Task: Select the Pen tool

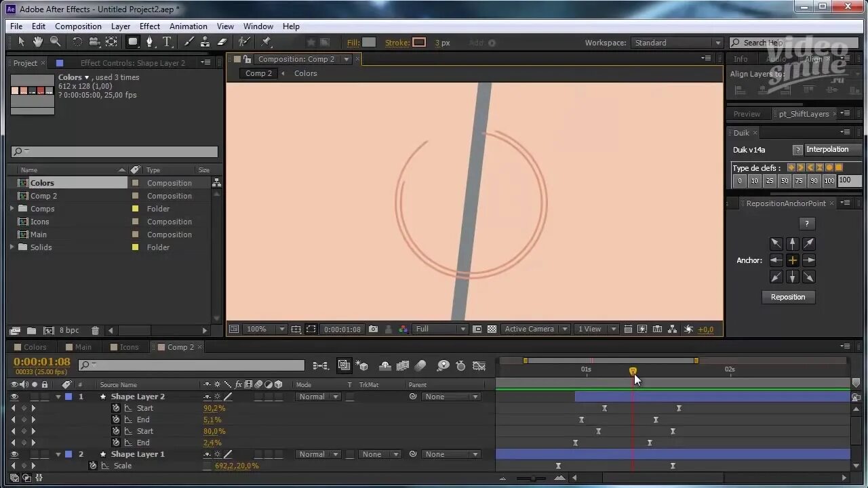Action: coord(149,42)
